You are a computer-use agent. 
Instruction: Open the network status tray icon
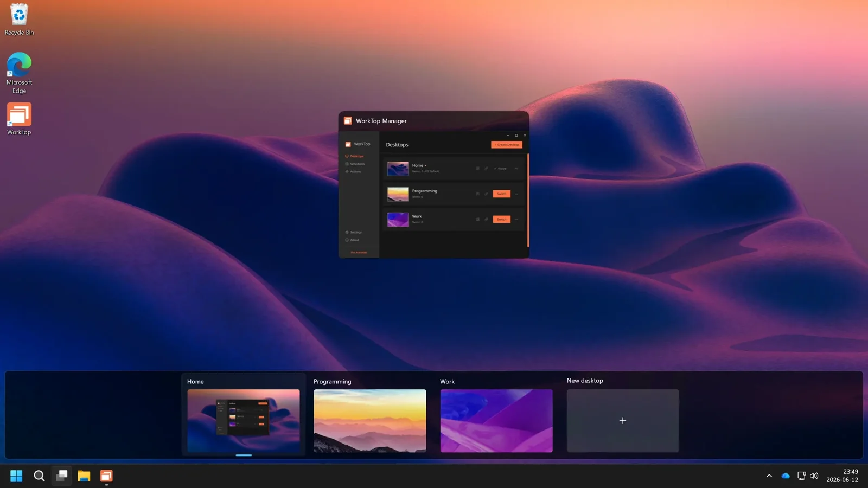[x=801, y=476]
